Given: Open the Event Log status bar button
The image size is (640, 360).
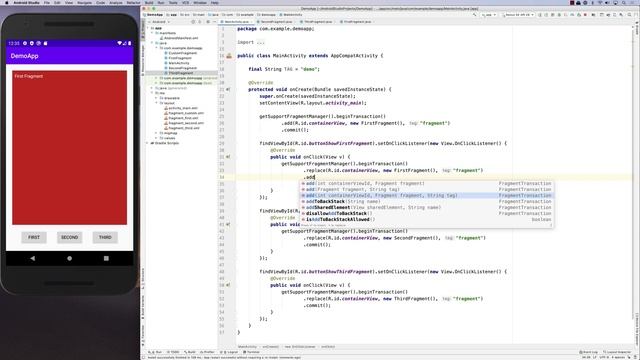Looking at the screenshot, I should 589,352.
